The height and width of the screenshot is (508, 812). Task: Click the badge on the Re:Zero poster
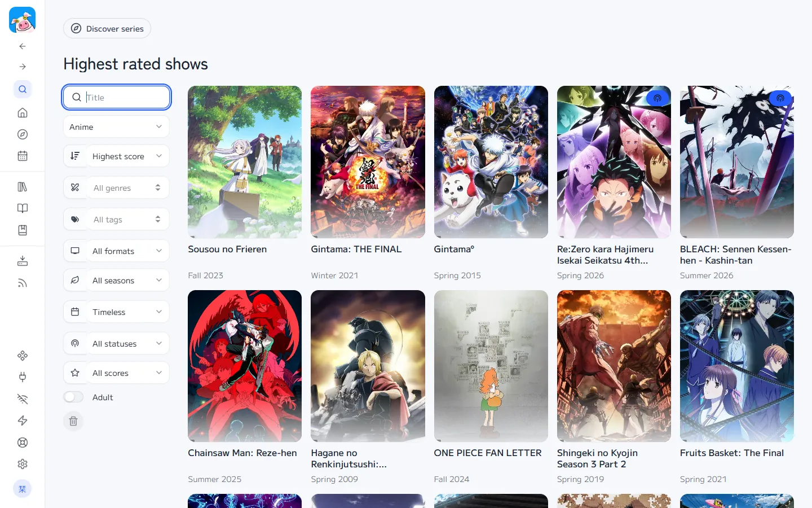(657, 98)
